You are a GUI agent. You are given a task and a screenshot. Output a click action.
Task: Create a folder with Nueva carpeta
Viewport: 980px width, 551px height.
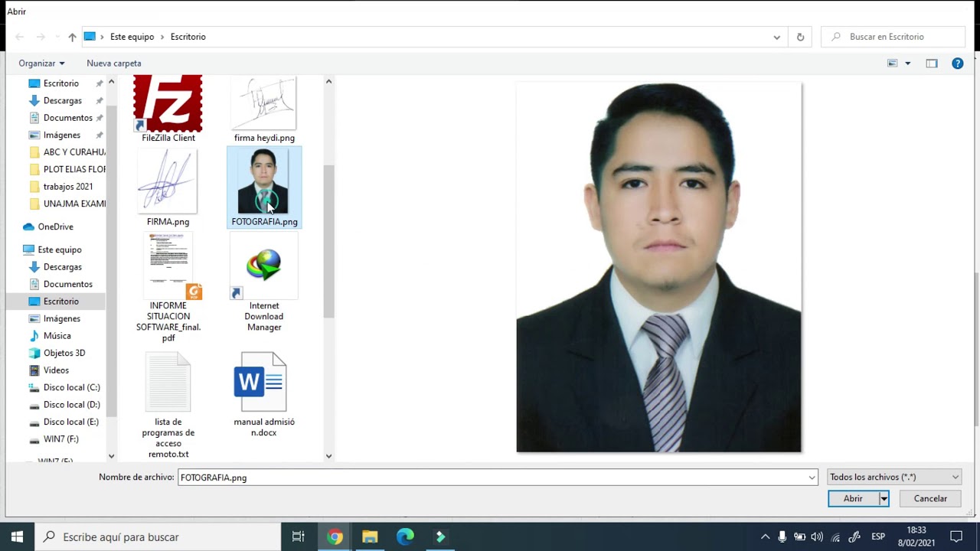114,64
